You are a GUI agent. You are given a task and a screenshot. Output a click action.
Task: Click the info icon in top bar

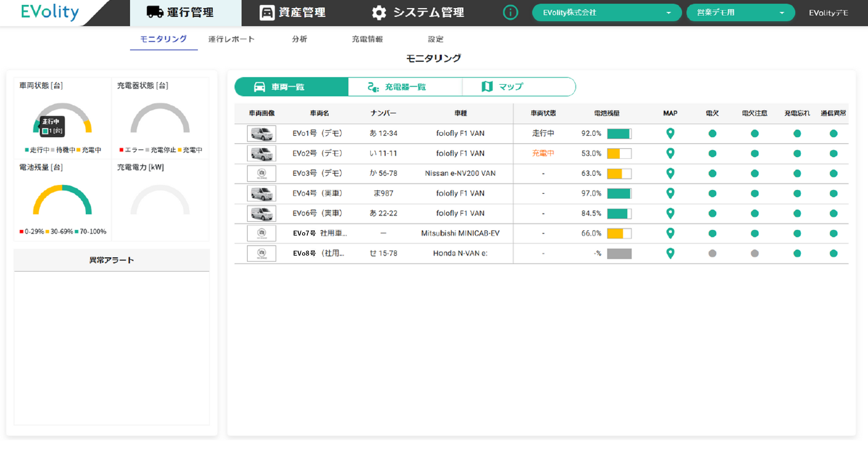click(x=510, y=13)
